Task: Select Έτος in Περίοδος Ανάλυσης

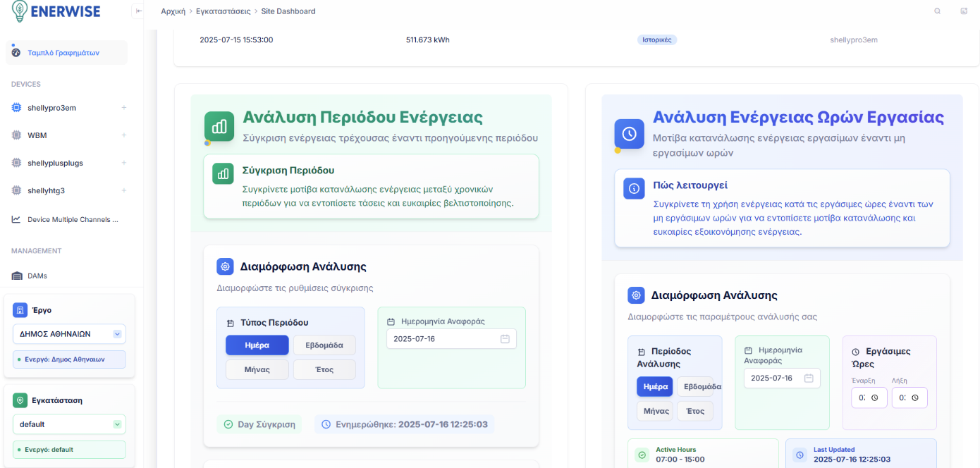Action: click(x=695, y=412)
